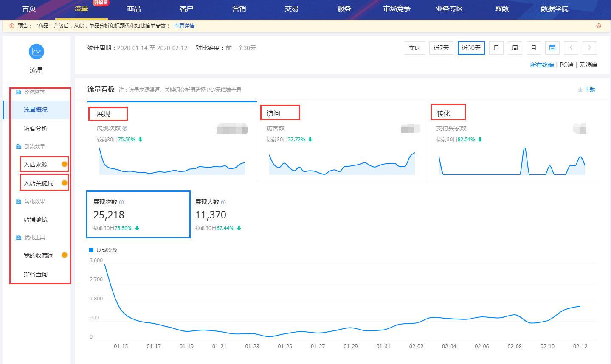Open 首页 in top navigation
This screenshot has height=364, width=611.
(29, 9)
